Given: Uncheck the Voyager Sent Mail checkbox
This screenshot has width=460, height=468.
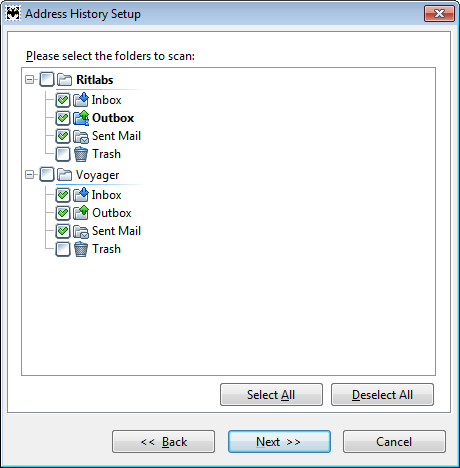Looking at the screenshot, I should pos(63,231).
